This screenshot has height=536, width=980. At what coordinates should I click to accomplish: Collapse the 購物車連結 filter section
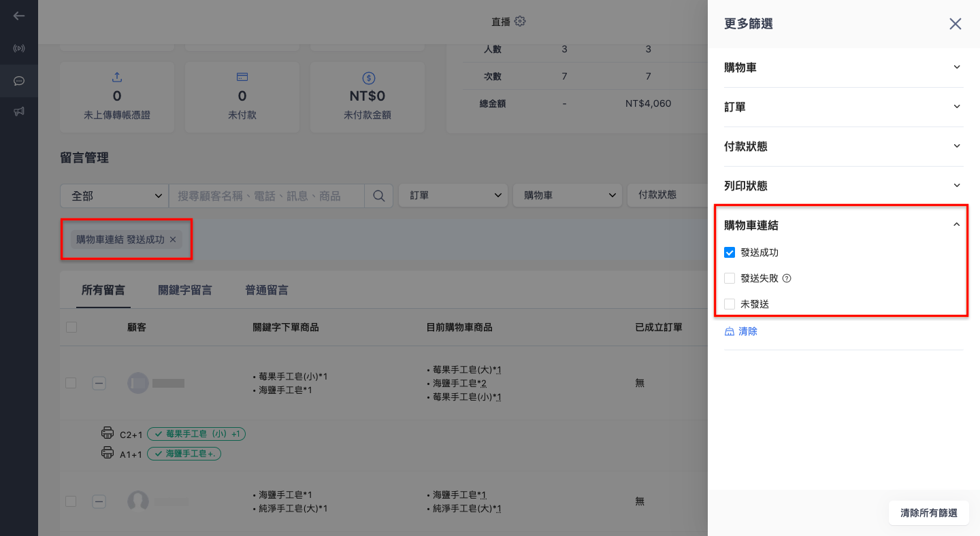click(x=843, y=225)
